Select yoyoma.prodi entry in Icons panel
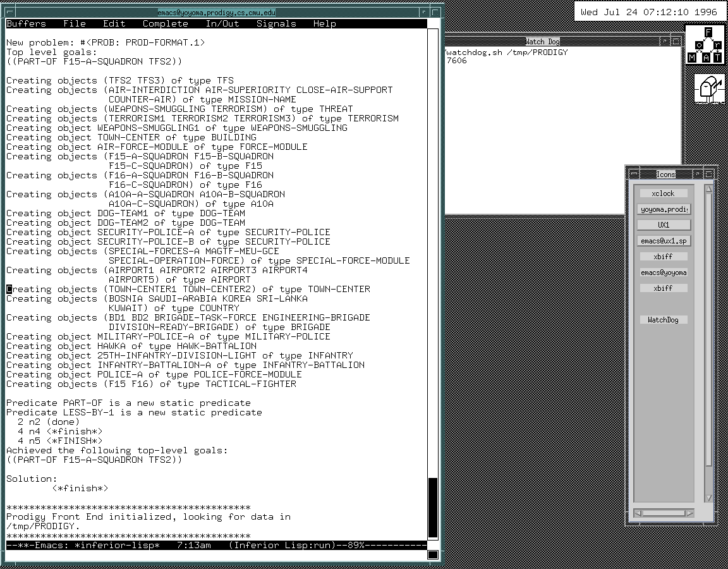 click(x=664, y=209)
